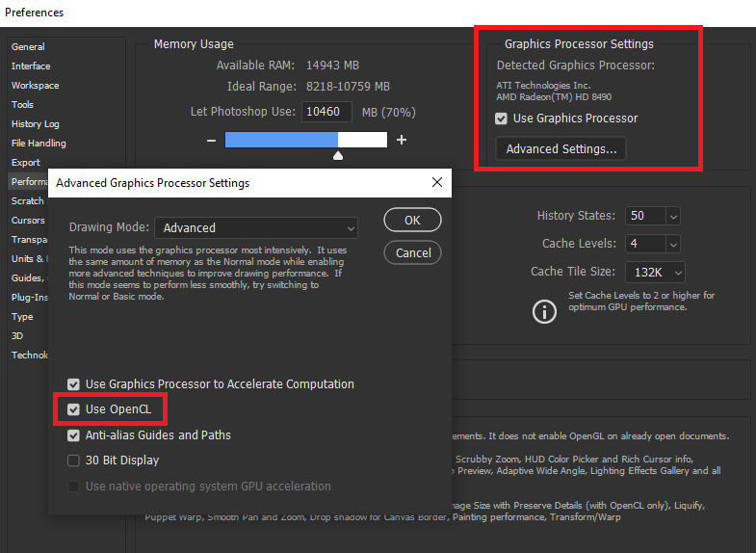
Task: Click the memory usage slider bar
Action: (x=306, y=140)
